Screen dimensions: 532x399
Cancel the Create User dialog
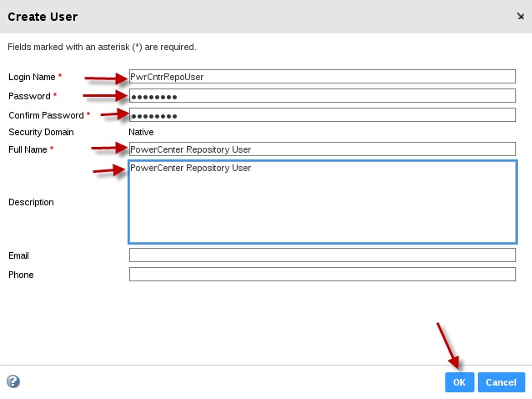pyautogui.click(x=501, y=382)
